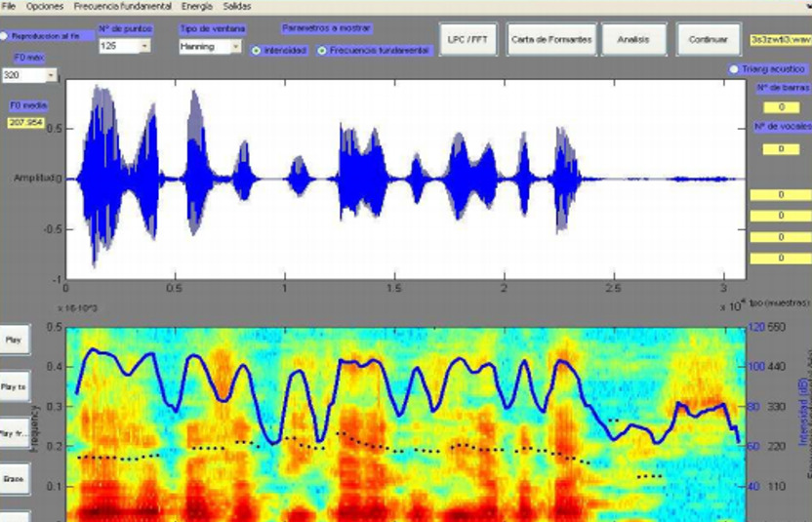Open the Energía menu
812x522 pixels.
point(196,6)
